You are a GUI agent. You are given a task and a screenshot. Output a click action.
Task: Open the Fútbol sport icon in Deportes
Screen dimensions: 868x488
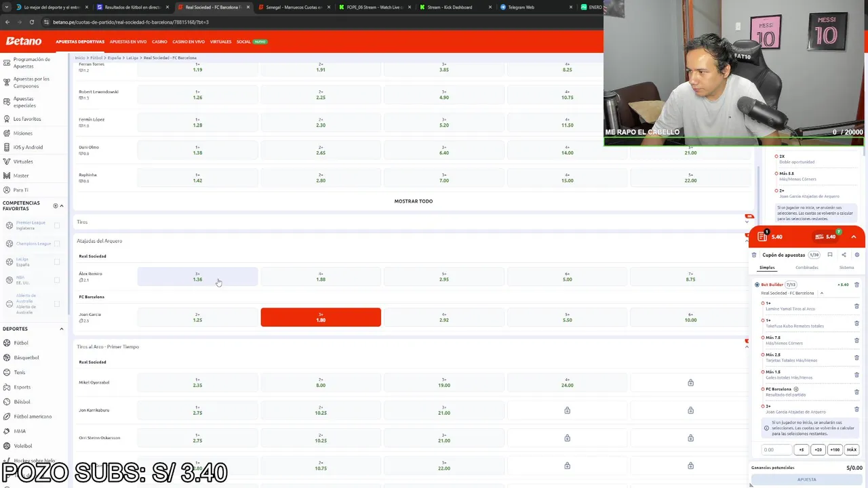coord(7,343)
